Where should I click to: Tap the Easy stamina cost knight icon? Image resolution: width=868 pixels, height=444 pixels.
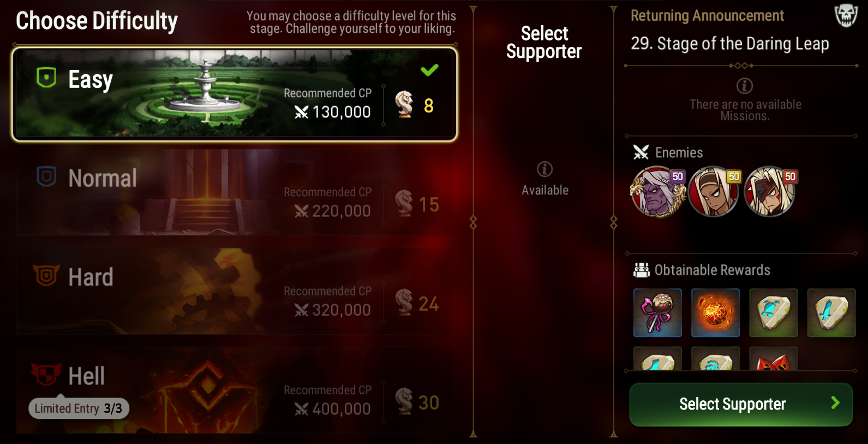404,104
